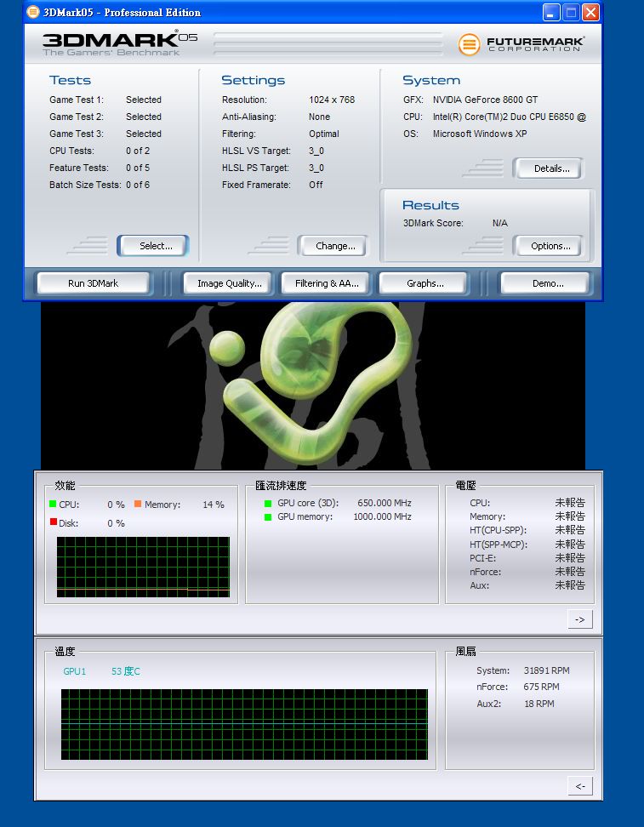The height and width of the screenshot is (827, 644).
Task: Open the Image Quality dialog
Action: click(229, 283)
